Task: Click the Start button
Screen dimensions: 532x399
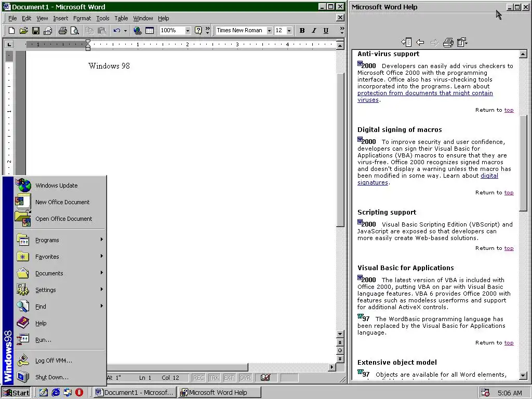Action: [x=16, y=393]
